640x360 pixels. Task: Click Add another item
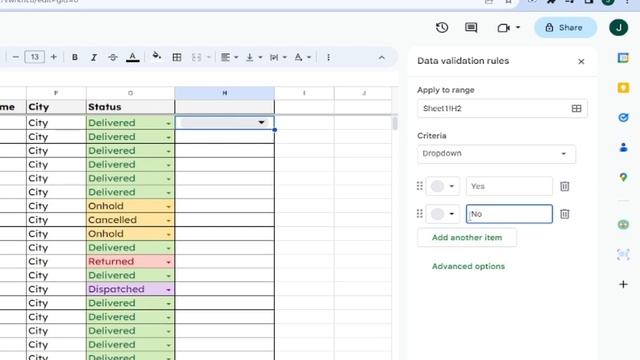pyautogui.click(x=467, y=238)
